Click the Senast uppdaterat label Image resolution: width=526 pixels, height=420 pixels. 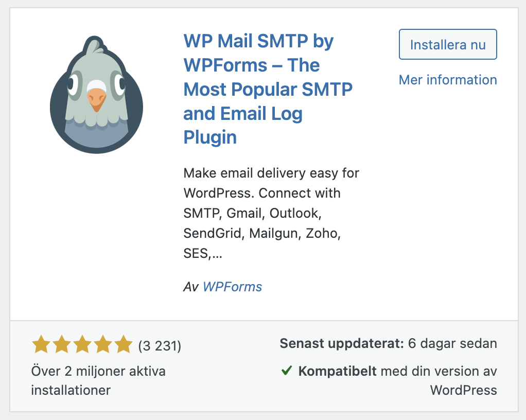pyautogui.click(x=342, y=343)
